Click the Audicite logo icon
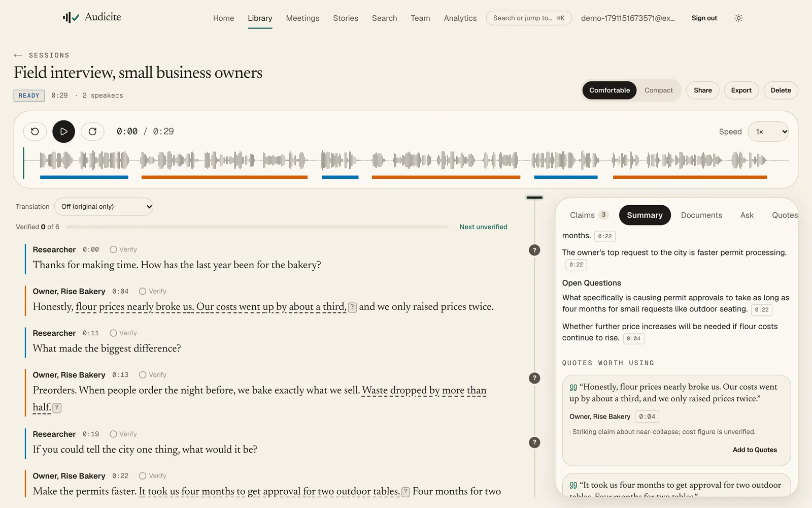This screenshot has height=508, width=812. (x=71, y=18)
